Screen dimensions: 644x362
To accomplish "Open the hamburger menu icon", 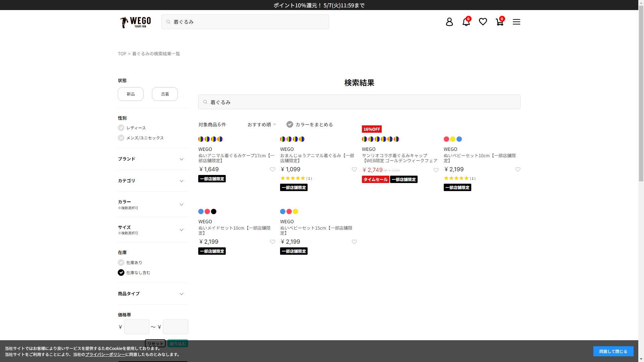I will point(516,22).
